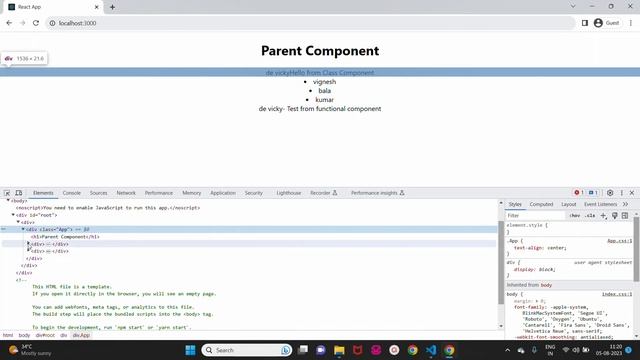
Task: Select div.App in the breadcrumb bar
Action: click(81, 336)
